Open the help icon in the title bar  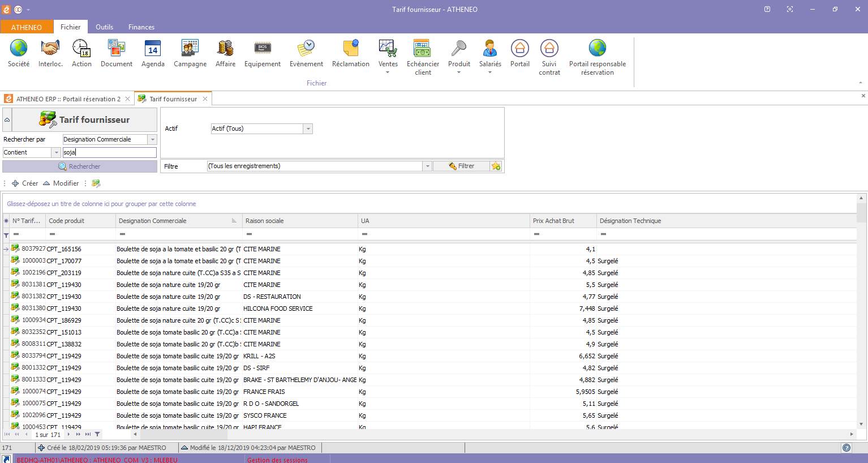[767, 9]
